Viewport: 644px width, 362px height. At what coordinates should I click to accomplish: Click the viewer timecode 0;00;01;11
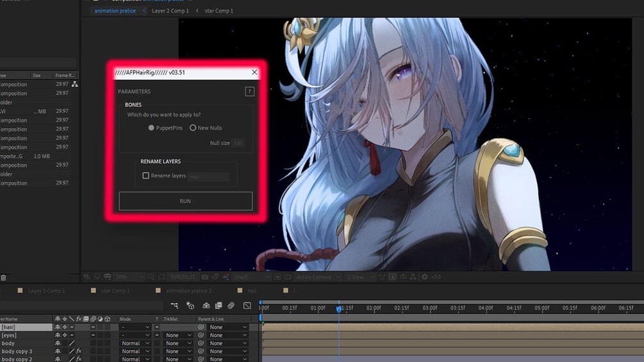183,277
